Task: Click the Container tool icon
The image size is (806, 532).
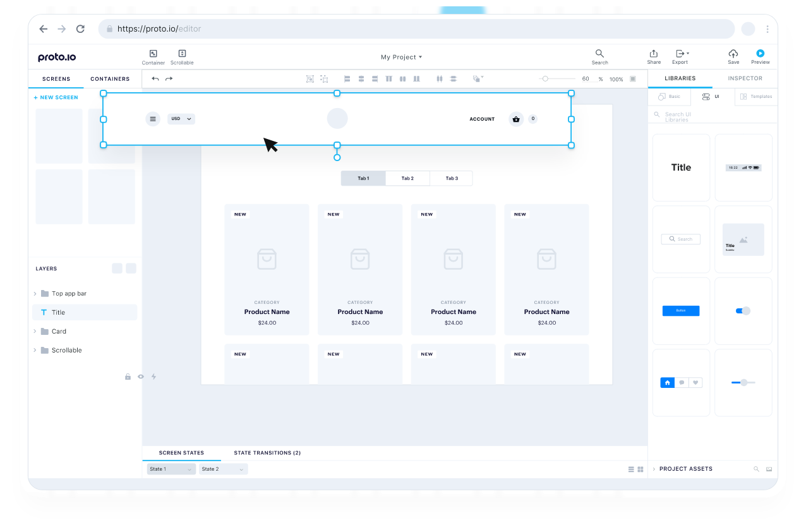Action: (153, 54)
